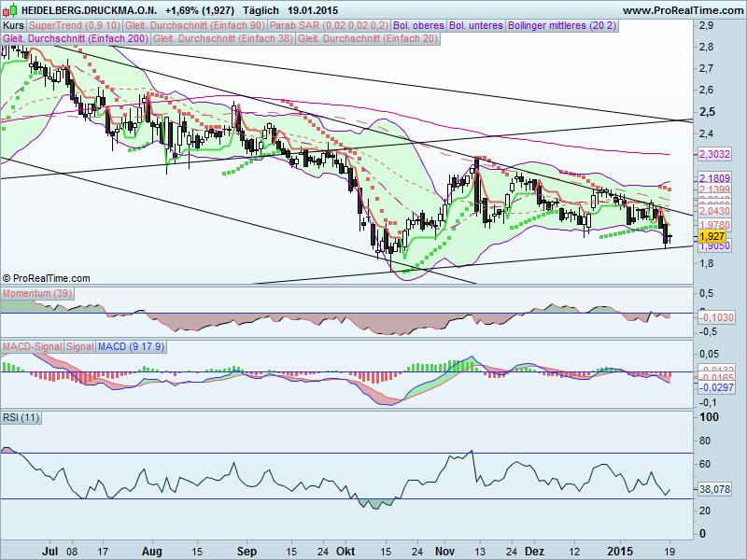Click the MACD-Signal label
Viewport: 747px width, 560px height.
pos(33,346)
